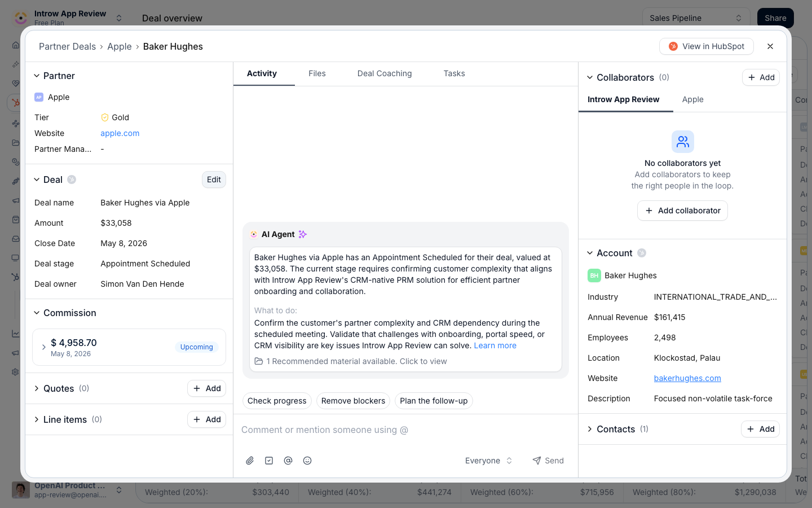Click the line chart icon in left sidebar
Viewport: 812px width, 508px height.
tap(16, 334)
